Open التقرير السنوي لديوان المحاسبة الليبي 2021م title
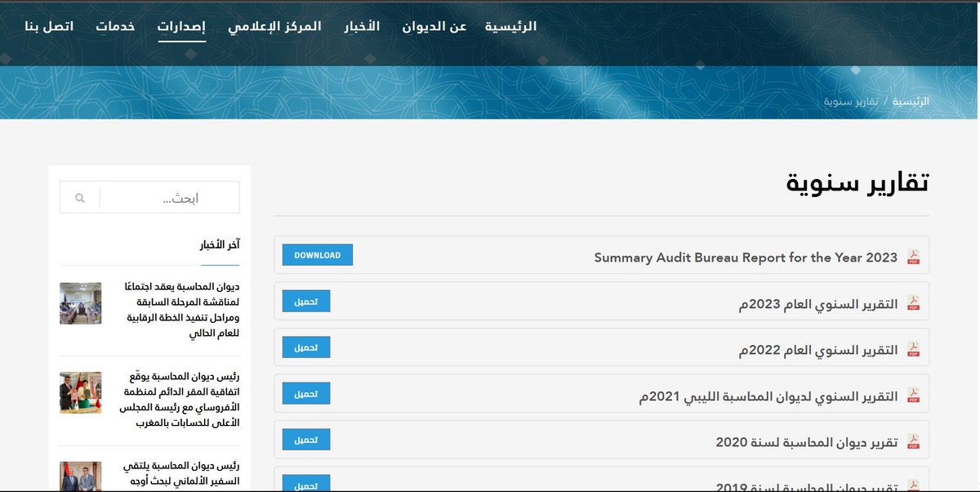 coord(768,396)
